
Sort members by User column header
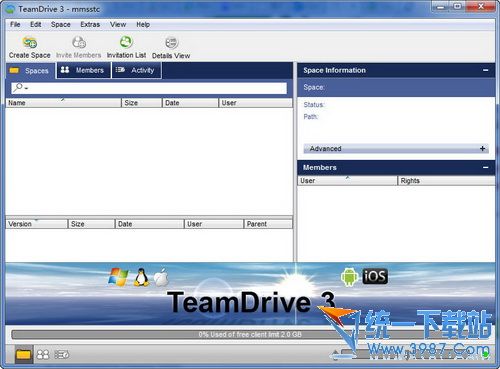point(347,180)
